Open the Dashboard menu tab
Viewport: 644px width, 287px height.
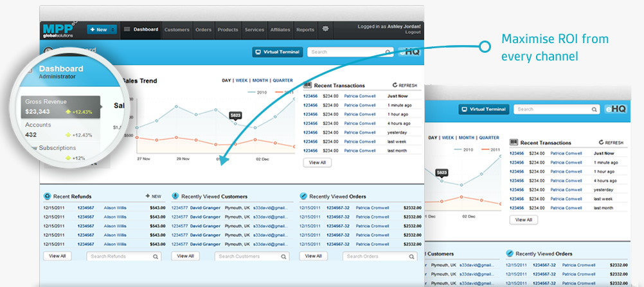tap(141, 30)
